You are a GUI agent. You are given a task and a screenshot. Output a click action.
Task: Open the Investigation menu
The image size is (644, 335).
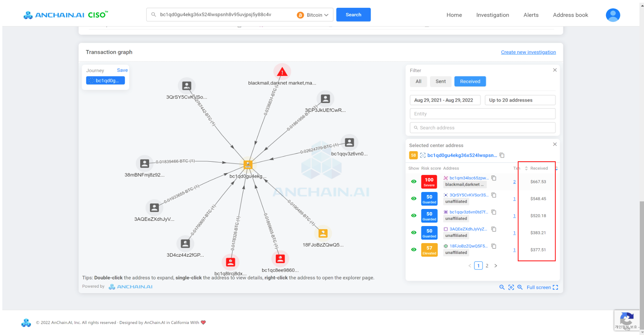(493, 15)
